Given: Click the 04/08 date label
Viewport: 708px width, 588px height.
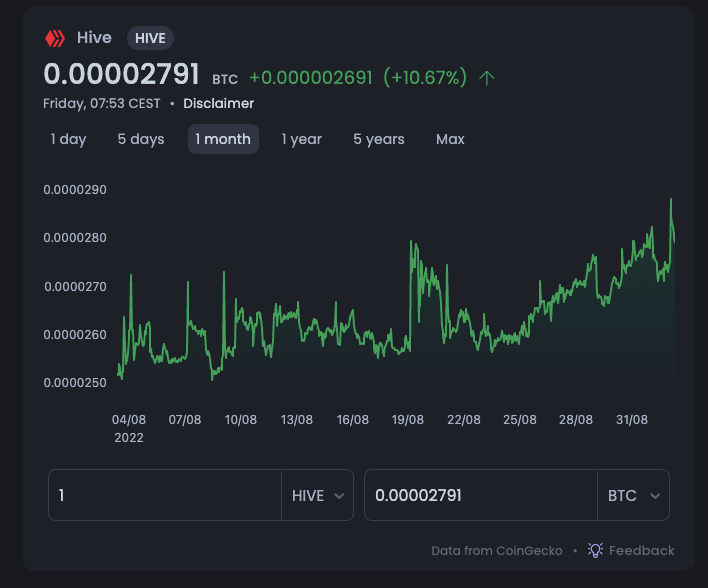Looking at the screenshot, I should pyautogui.click(x=129, y=420).
